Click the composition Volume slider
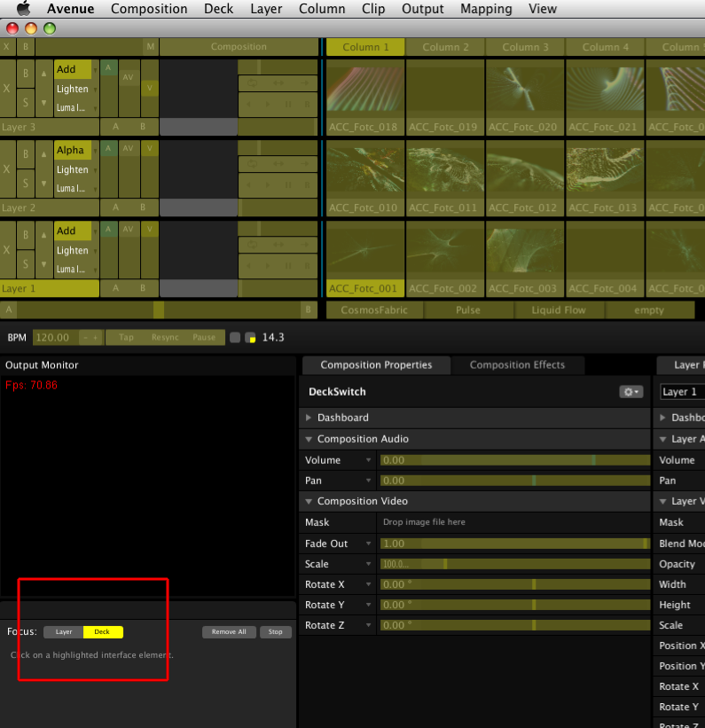The width and height of the screenshot is (705, 728). click(x=514, y=460)
